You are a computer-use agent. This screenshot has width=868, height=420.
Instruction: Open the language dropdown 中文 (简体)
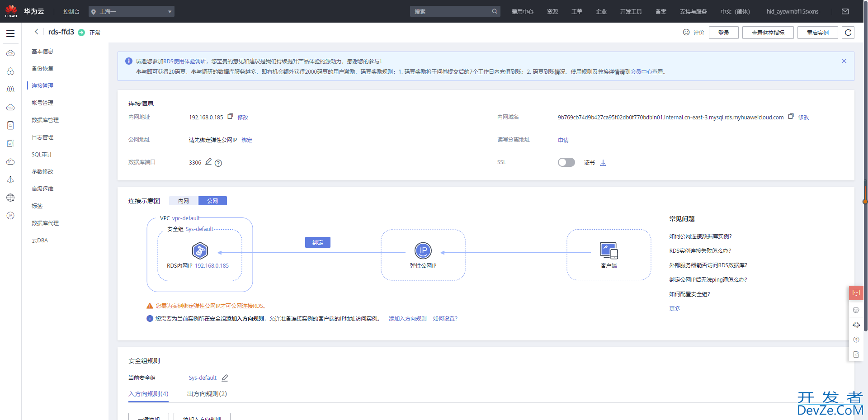point(735,12)
